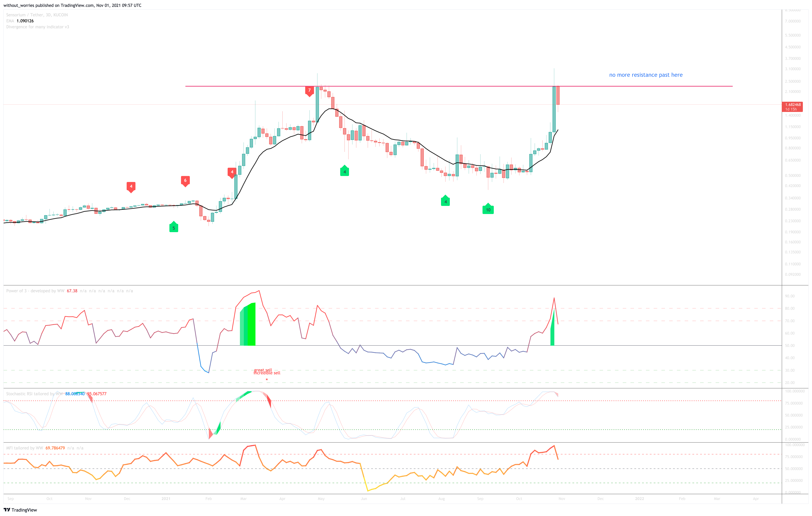Click the EMA legend value 1.090126
The image size is (812, 516).
[x=25, y=21]
